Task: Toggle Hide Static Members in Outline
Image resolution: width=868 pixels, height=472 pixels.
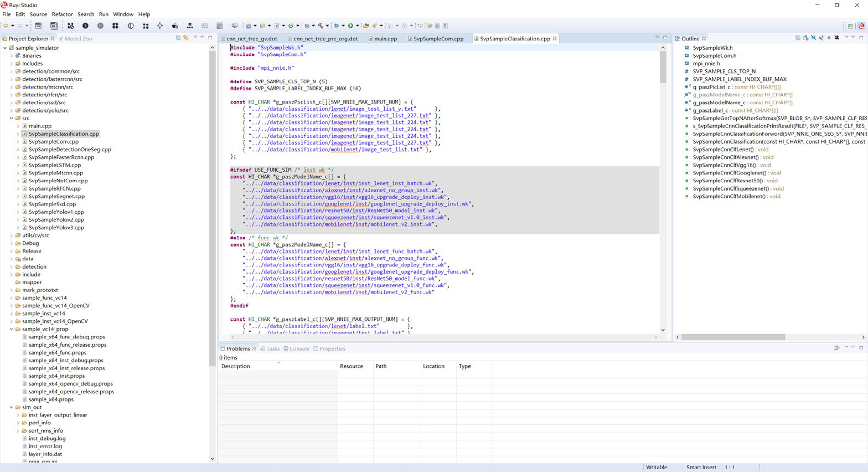Action: [x=821, y=38]
